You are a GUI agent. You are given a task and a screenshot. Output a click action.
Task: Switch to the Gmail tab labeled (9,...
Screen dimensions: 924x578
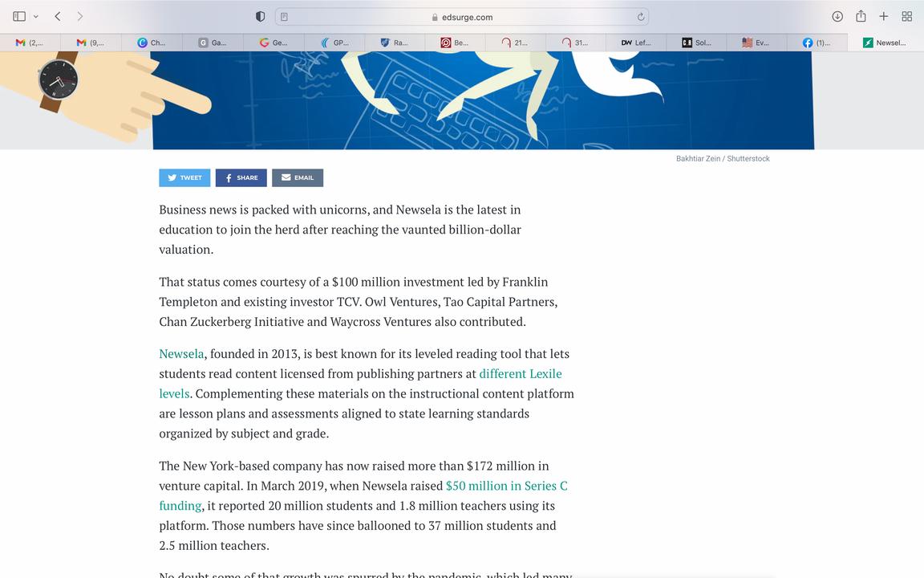coord(91,43)
